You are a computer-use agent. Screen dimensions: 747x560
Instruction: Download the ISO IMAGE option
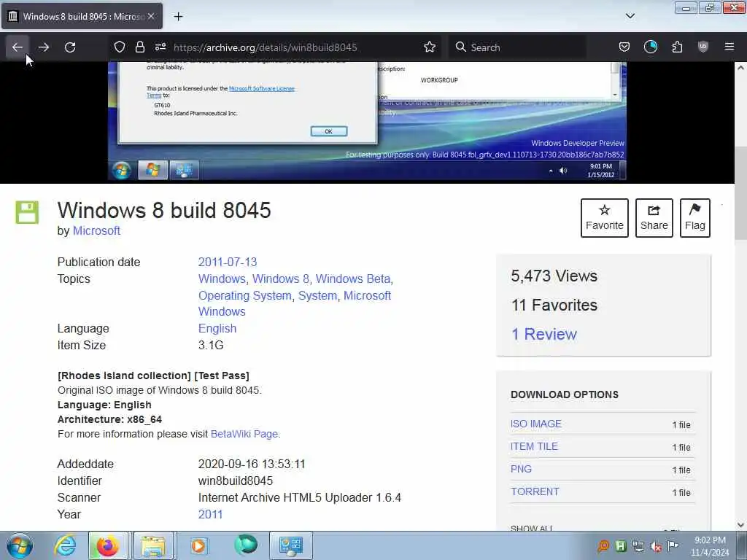coord(536,424)
